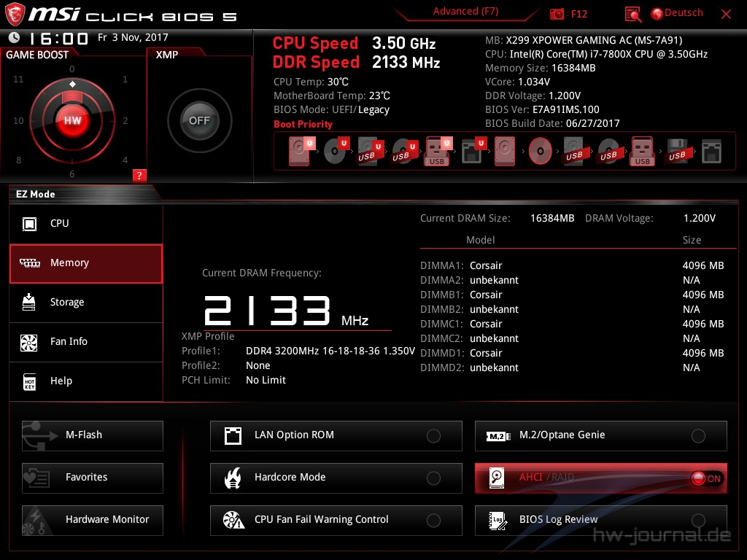Select the Memory sidebar item
The height and width of the screenshot is (560, 747).
pos(86,263)
